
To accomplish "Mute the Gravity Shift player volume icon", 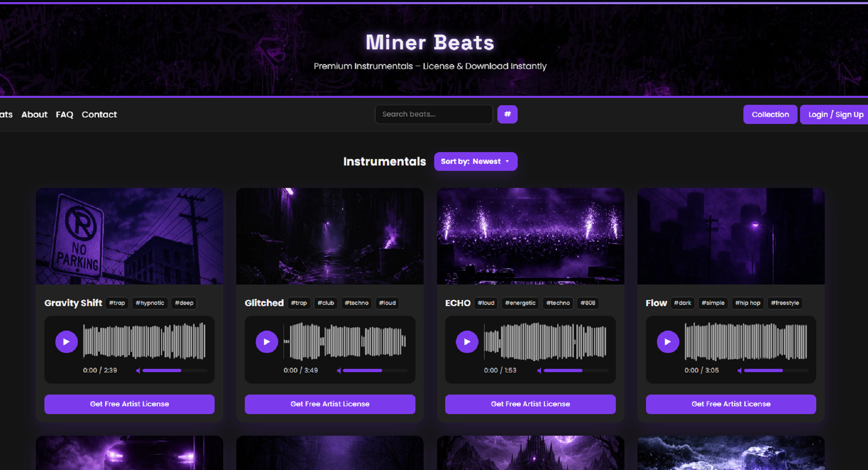I will pos(138,371).
